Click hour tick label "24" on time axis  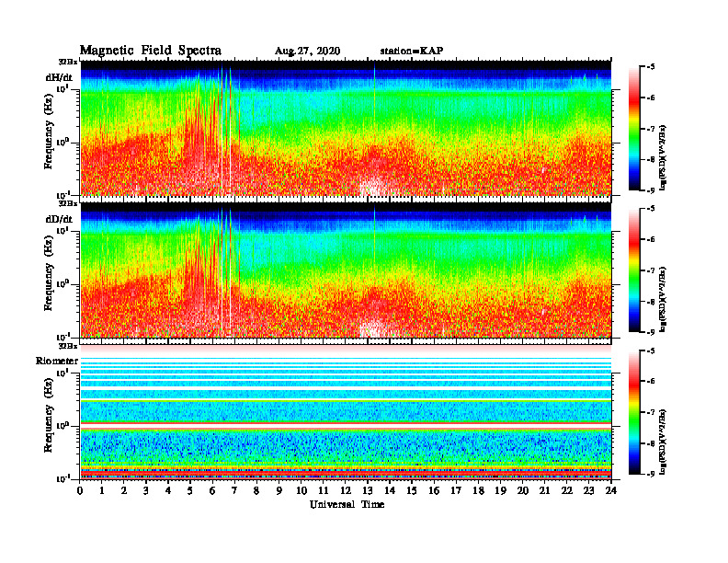tap(611, 490)
